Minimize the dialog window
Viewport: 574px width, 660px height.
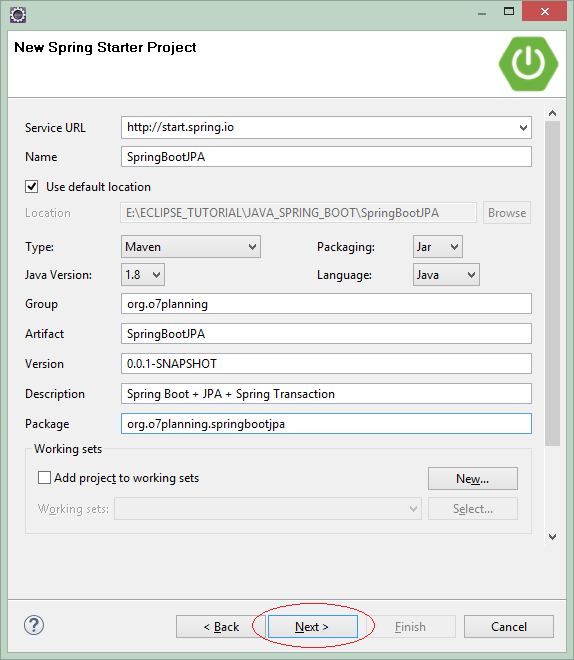[482, 11]
